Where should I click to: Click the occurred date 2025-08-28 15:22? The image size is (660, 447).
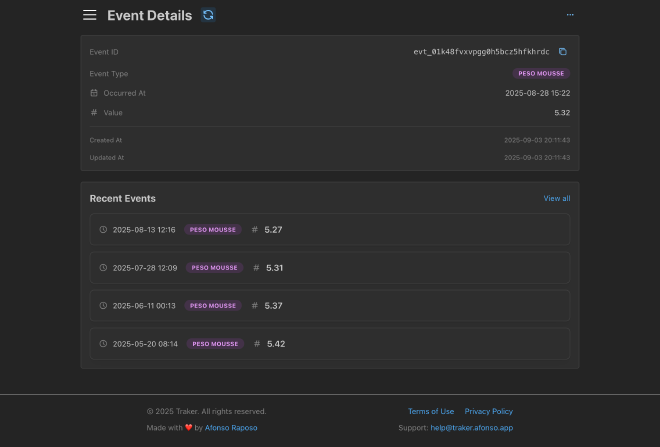[x=538, y=93]
